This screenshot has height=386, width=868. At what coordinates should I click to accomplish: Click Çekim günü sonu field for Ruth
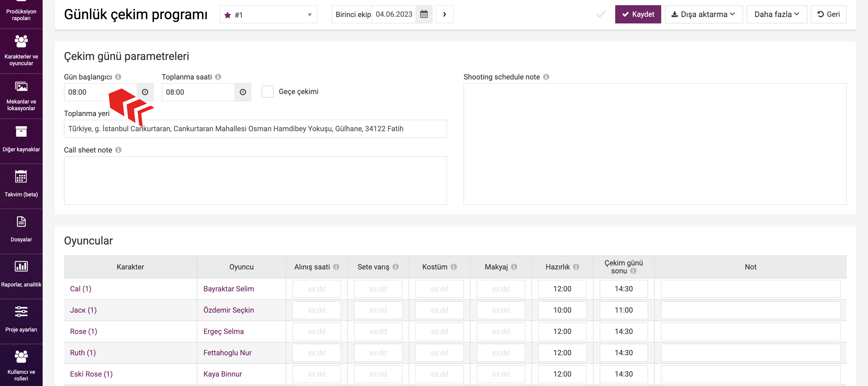pos(623,353)
